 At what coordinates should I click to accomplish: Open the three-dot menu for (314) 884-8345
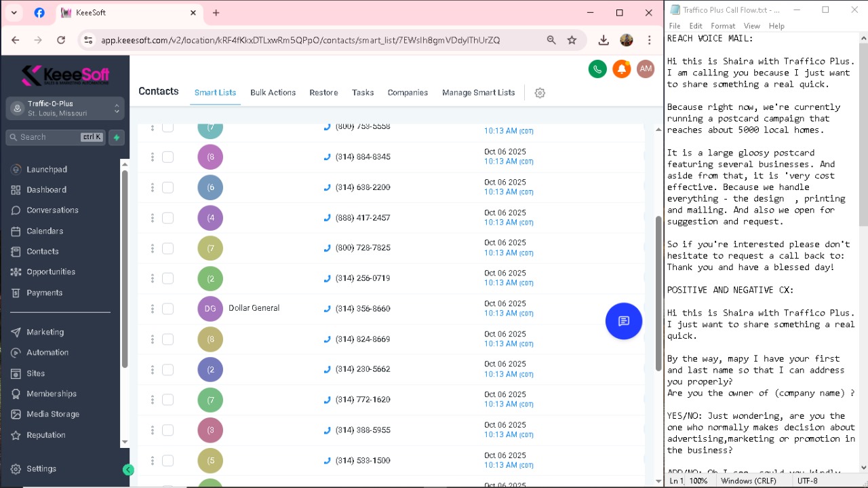[152, 157]
